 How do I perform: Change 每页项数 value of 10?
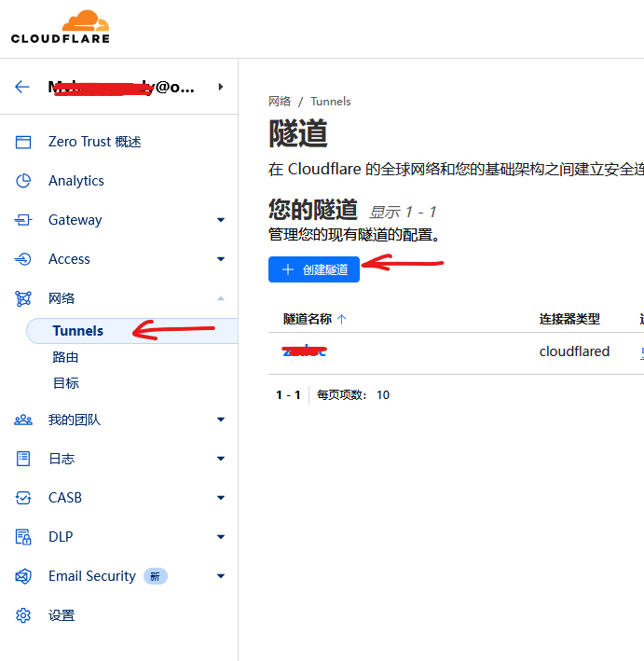(x=383, y=395)
